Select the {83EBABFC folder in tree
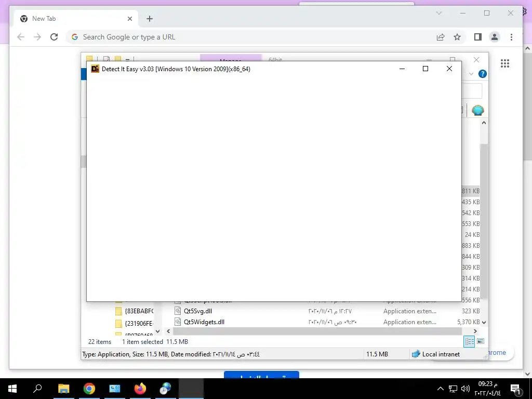The height and width of the screenshot is (399, 532). click(x=135, y=311)
